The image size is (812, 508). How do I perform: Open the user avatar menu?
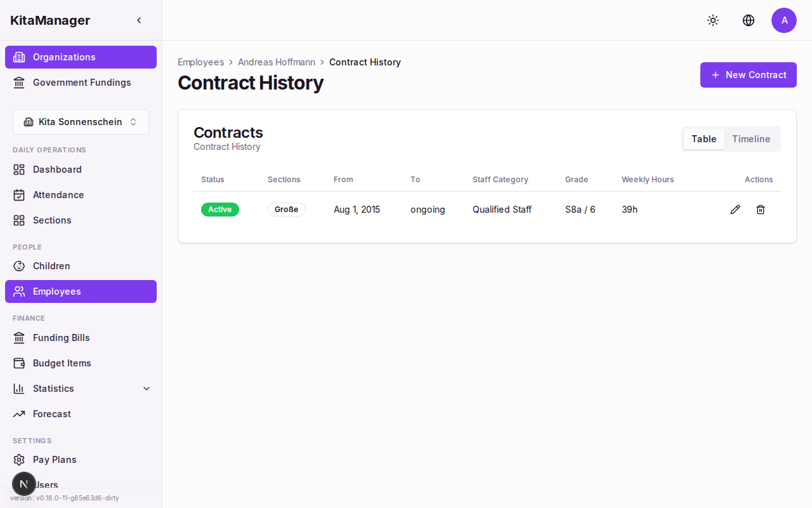(x=784, y=20)
